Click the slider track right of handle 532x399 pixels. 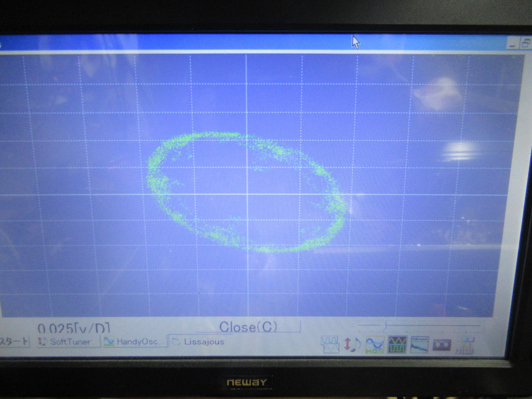[431, 325]
